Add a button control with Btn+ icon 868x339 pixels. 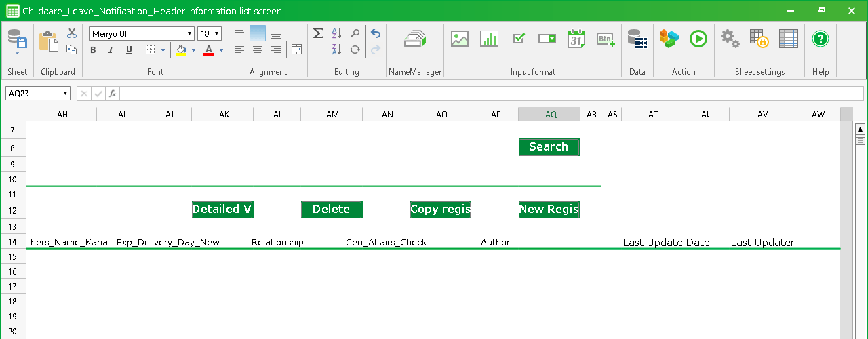[x=606, y=39]
